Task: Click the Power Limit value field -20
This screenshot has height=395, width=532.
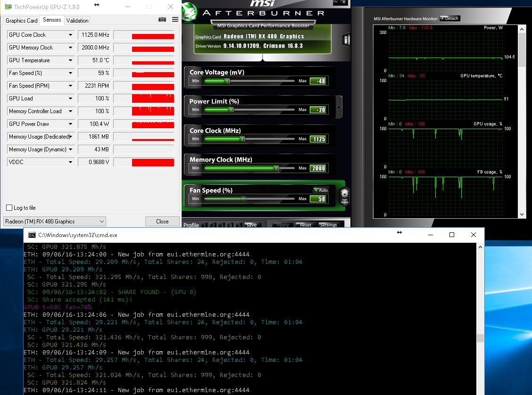Action: pos(319,110)
